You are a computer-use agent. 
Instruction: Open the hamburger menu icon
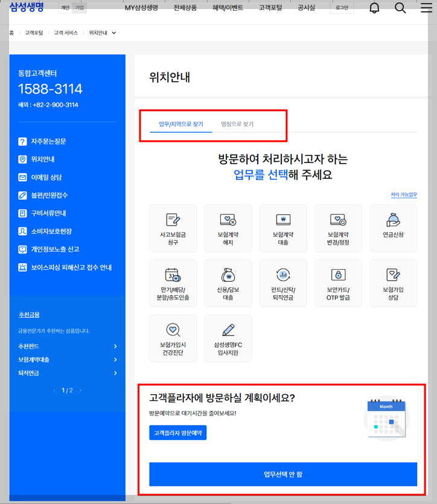[426, 7]
